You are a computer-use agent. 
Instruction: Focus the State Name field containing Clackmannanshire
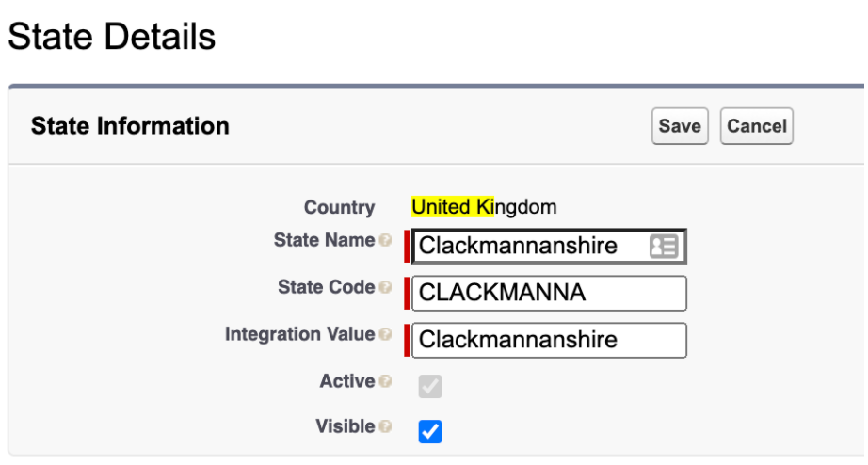point(549,247)
